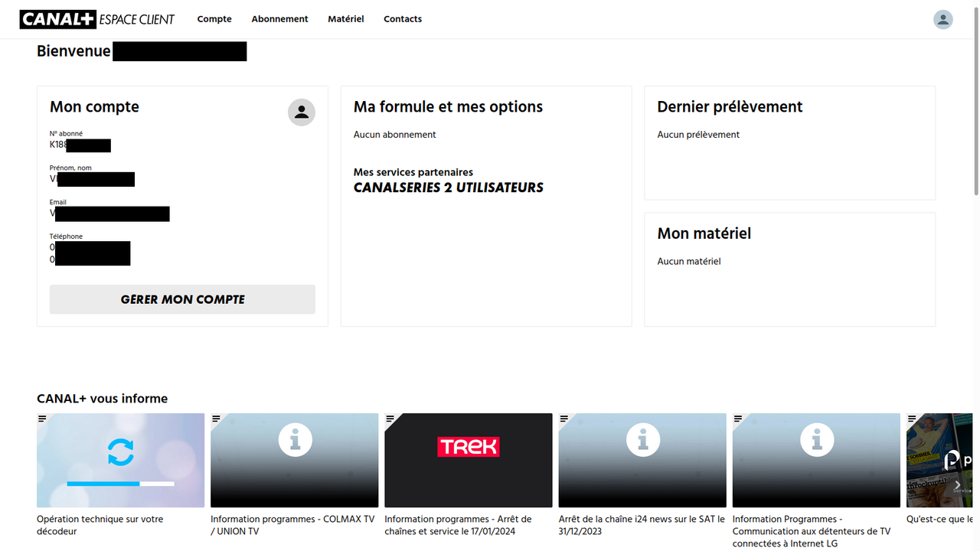Click the CANAL+ vous informe section title
The width and height of the screenshot is (980, 551).
[x=102, y=399]
